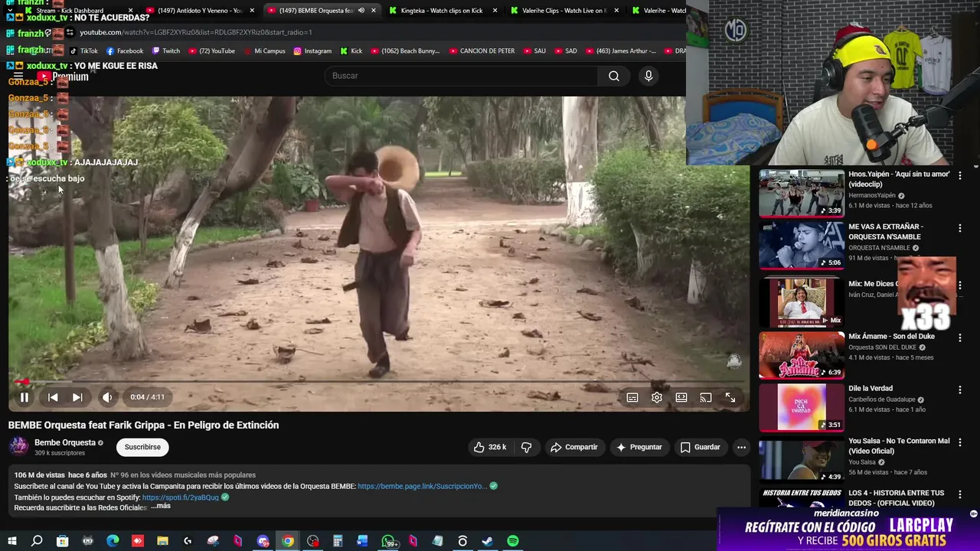Click the search magnifier button
The height and width of the screenshot is (551, 980).
(x=614, y=76)
